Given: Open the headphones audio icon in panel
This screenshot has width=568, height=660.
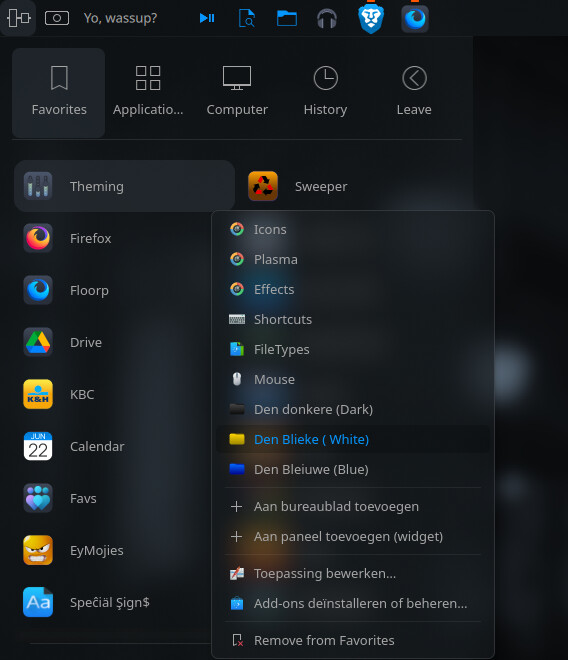Looking at the screenshot, I should click(x=327, y=19).
